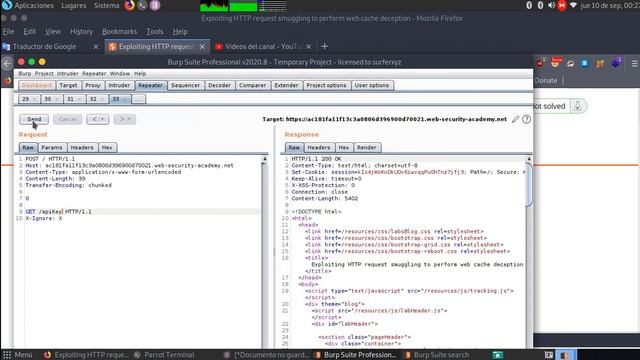
Task: Open the Repeater help question mark icon
Action: point(527,119)
